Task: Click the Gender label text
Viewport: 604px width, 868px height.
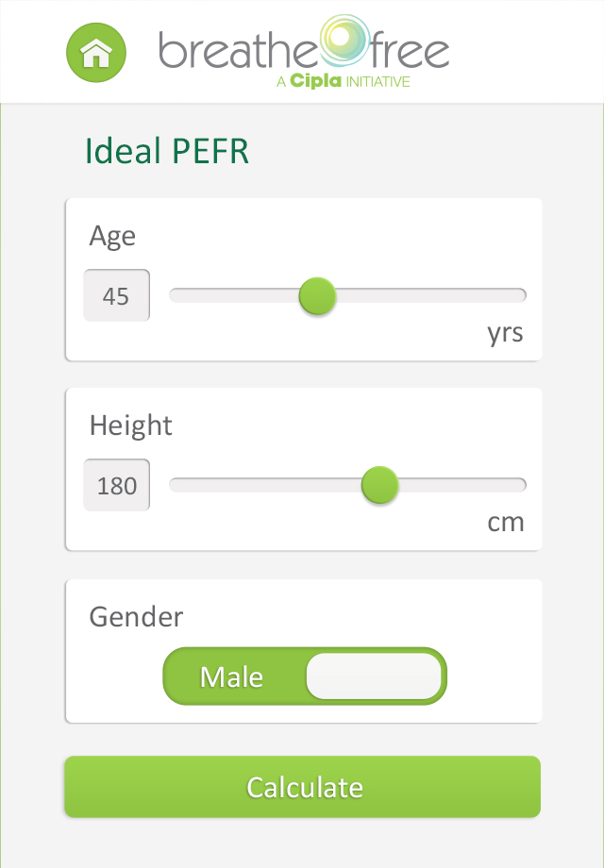Action: coord(136,616)
